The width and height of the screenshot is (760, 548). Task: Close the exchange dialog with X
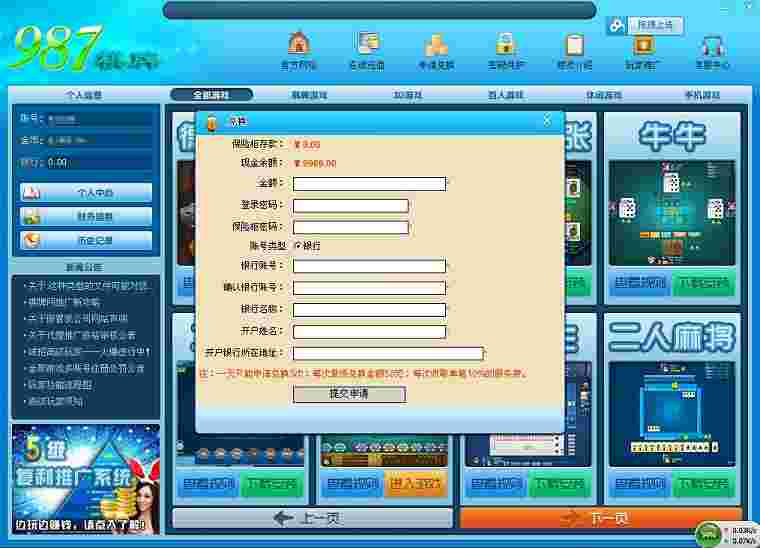546,120
